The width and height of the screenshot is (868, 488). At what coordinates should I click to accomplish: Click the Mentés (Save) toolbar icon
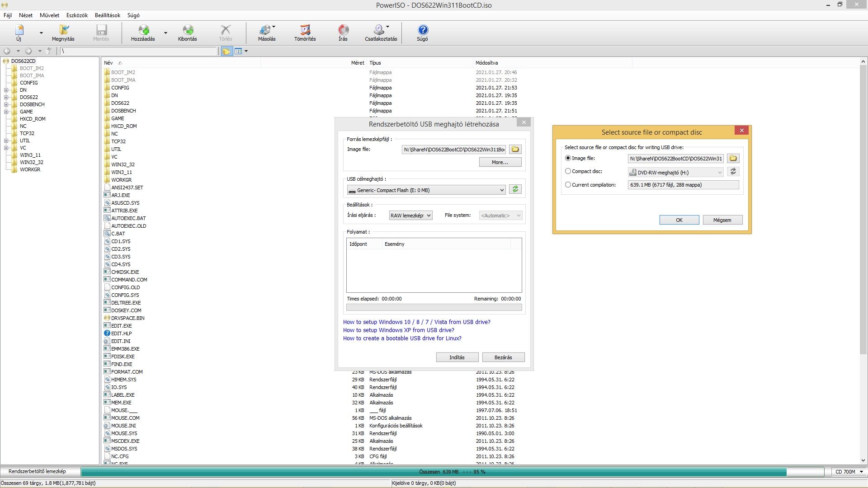pos(101,30)
